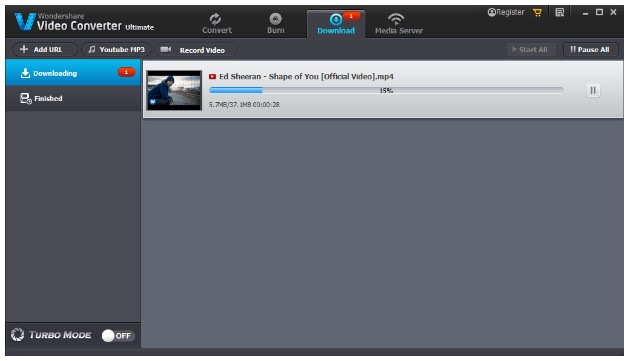Click the Register link
Viewport: 631px width, 361px height.
[x=506, y=12]
